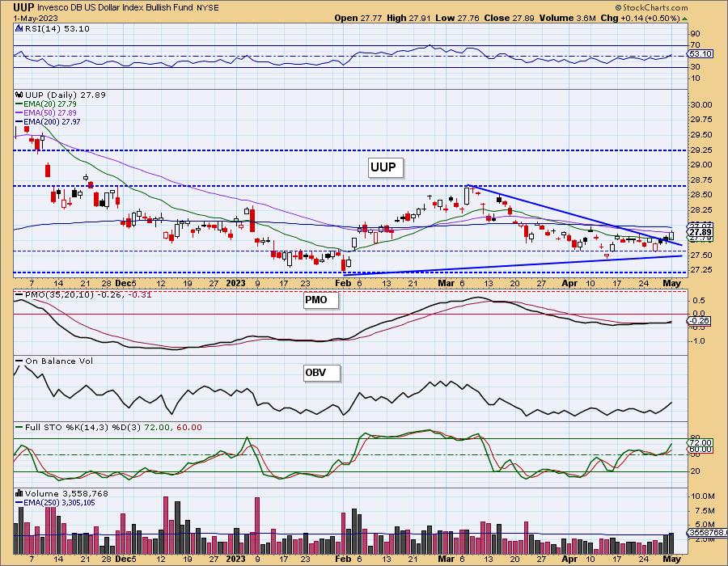Click the 'EMA(250) 3,305,105' legend entry
The image size is (728, 566).
[x=59, y=502]
